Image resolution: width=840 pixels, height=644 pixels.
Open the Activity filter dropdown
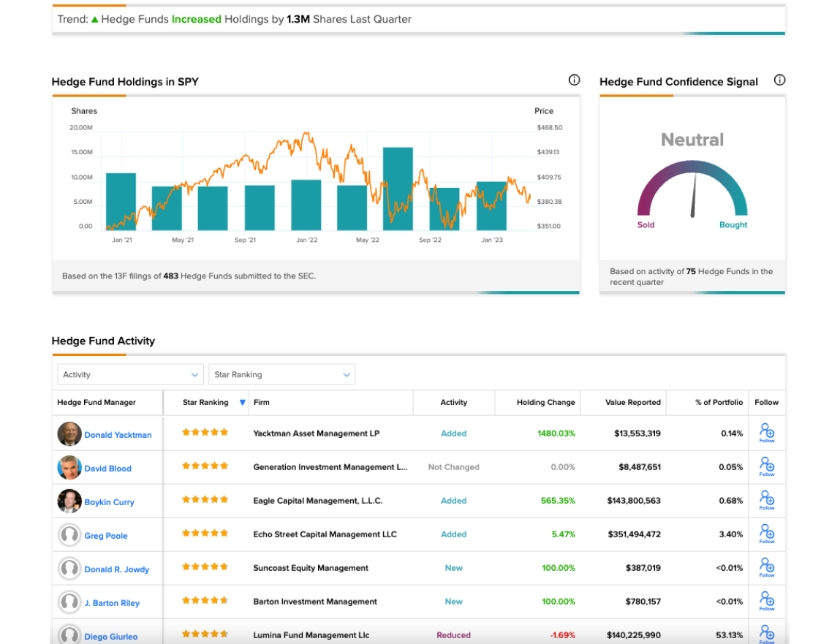click(x=131, y=374)
